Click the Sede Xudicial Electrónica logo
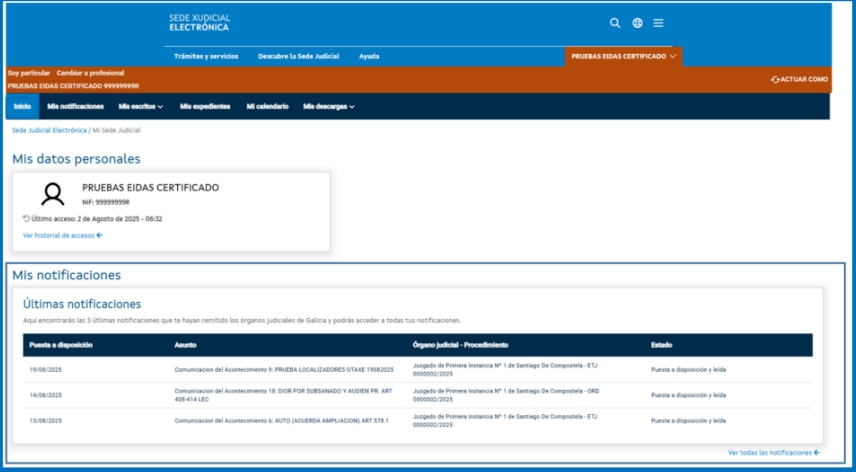Viewport: 856px width, 472px height. [x=199, y=23]
